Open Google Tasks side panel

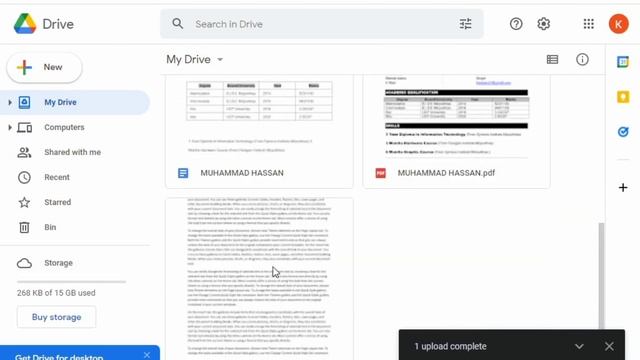[x=623, y=132]
